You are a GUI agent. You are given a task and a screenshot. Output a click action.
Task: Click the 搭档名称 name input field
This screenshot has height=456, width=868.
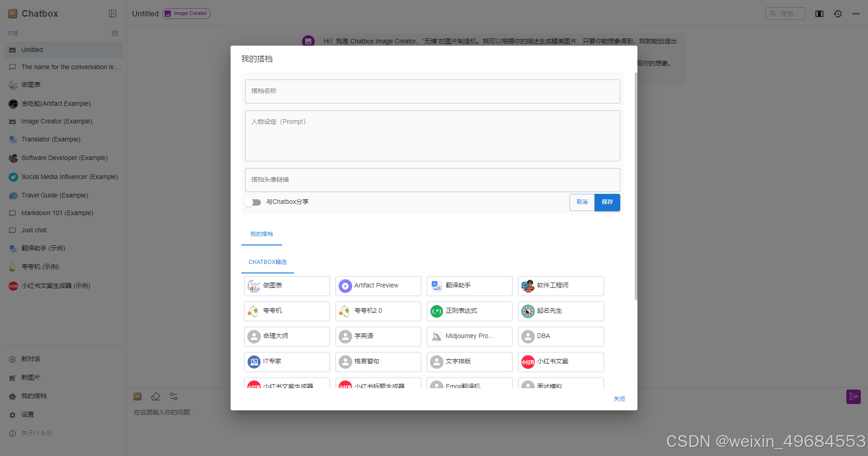coord(433,91)
